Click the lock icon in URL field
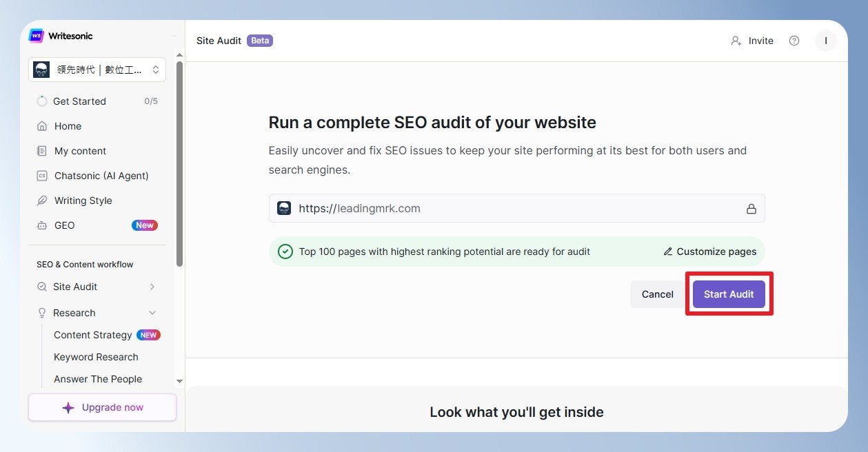 751,209
